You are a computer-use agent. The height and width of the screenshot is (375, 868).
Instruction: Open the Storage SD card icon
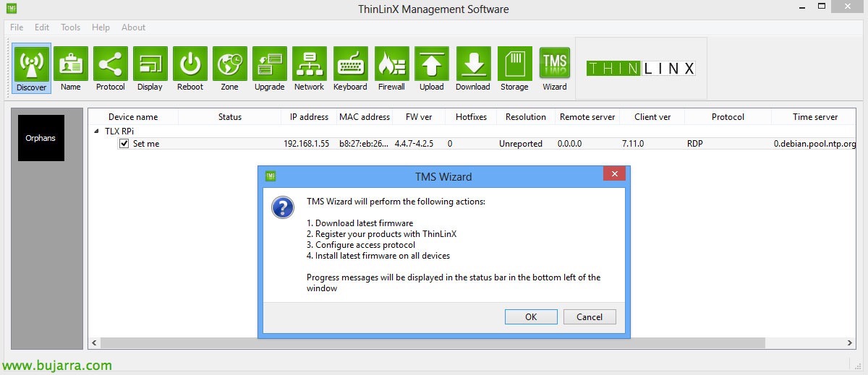tap(515, 69)
